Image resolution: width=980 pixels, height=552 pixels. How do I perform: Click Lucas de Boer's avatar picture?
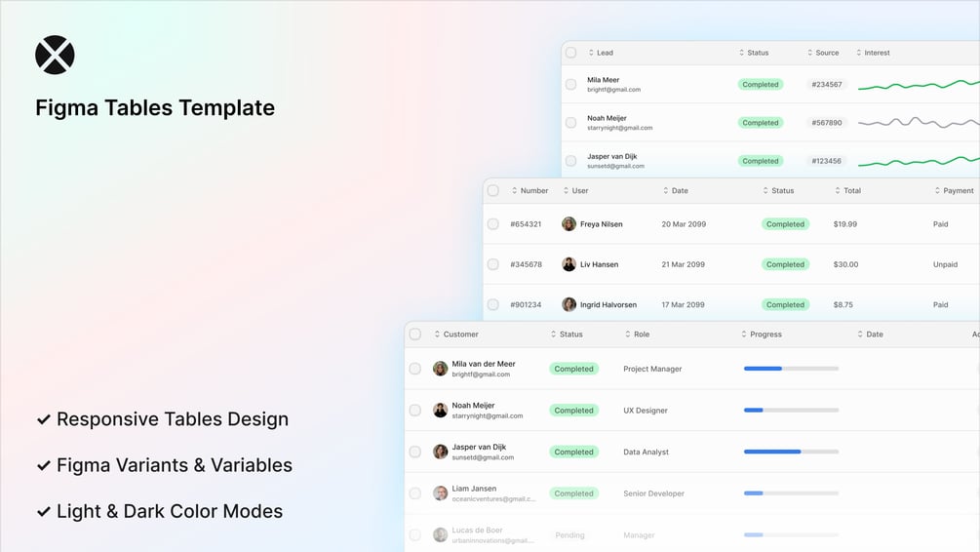[441, 534]
